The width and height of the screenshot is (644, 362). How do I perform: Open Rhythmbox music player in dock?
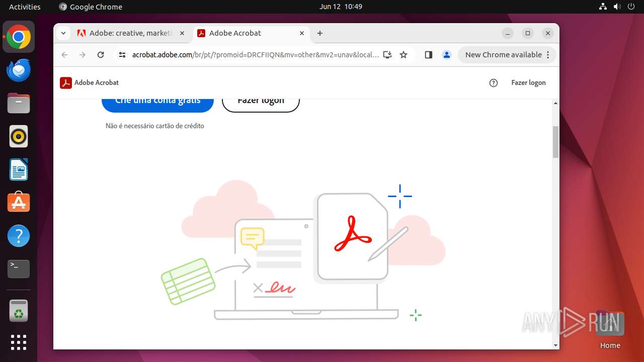click(x=19, y=136)
